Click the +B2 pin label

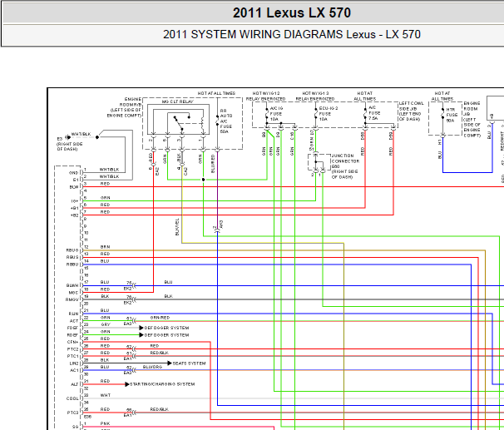pos(74,215)
